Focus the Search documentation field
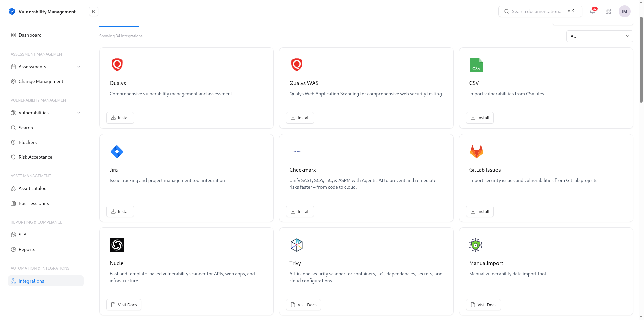The image size is (644, 320). pyautogui.click(x=537, y=11)
